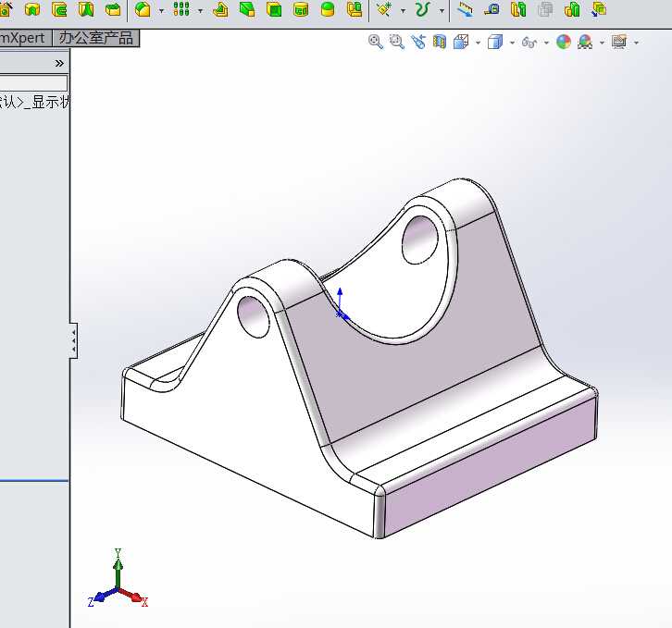Open View Settings monitor icon
This screenshot has width=672, height=628.
click(x=619, y=42)
